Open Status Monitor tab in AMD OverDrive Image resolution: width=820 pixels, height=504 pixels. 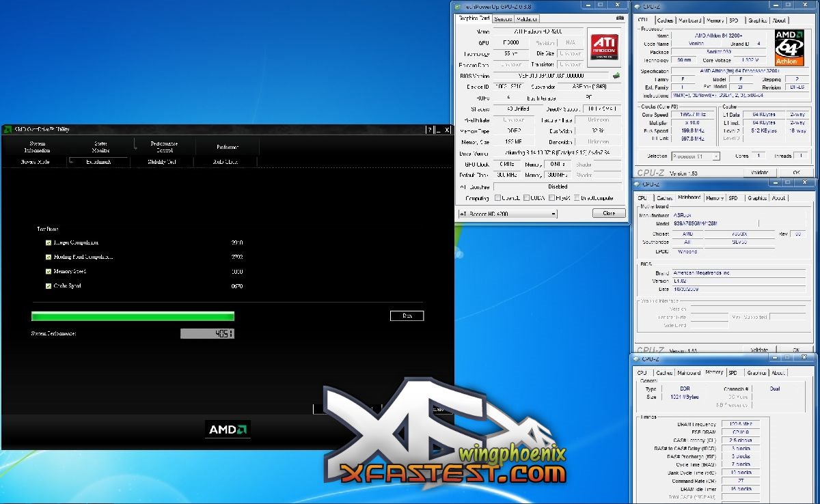100,148
